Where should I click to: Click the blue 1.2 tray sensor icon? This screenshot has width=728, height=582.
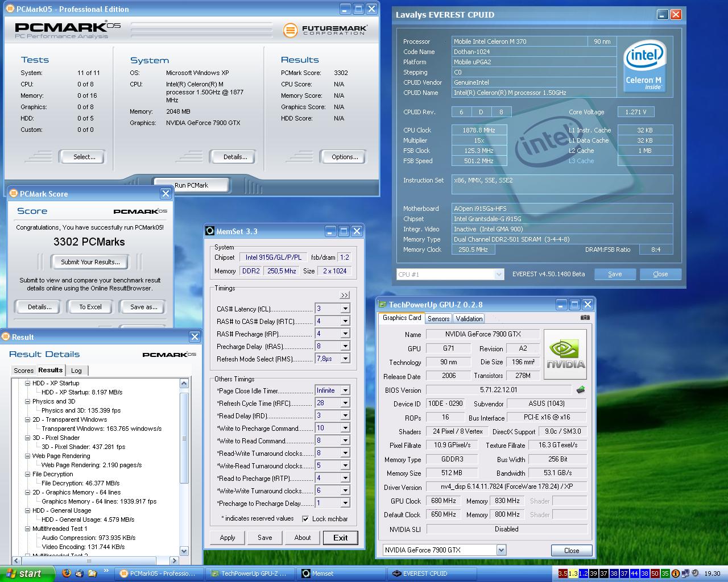click(x=583, y=573)
